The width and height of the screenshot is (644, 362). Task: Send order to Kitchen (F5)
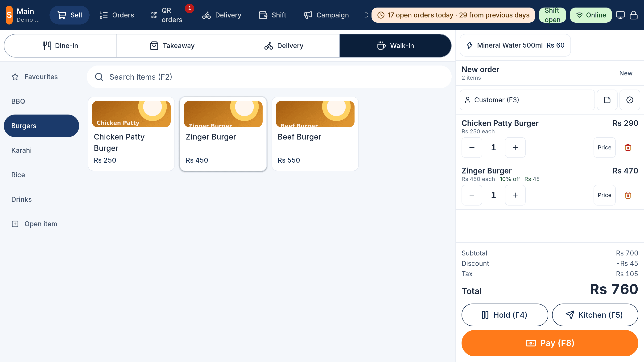(x=595, y=315)
